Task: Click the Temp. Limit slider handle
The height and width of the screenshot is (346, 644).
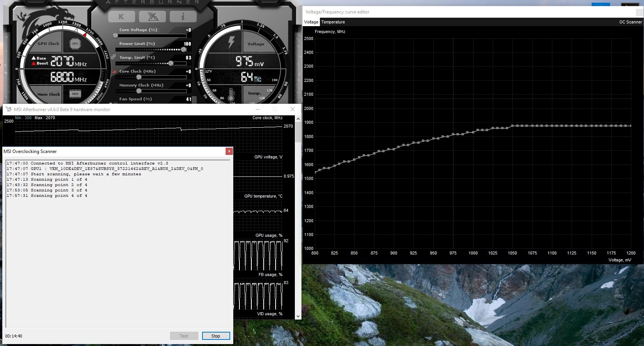Action: tap(171, 63)
